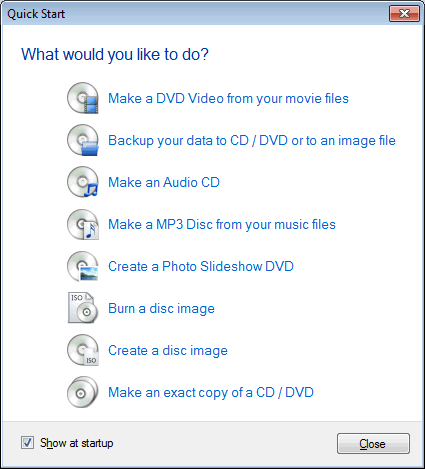Click the Show at startup label text
Image resolution: width=425 pixels, height=469 pixels.
pos(77,443)
